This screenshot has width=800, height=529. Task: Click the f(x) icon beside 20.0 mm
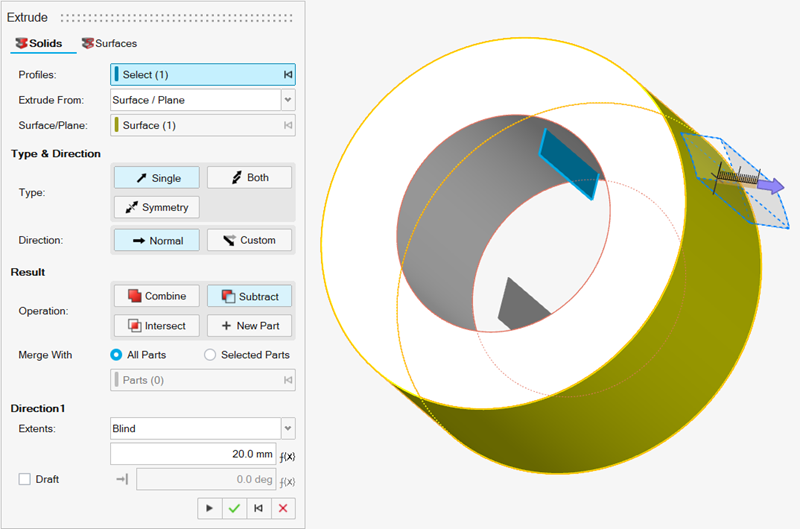(288, 455)
